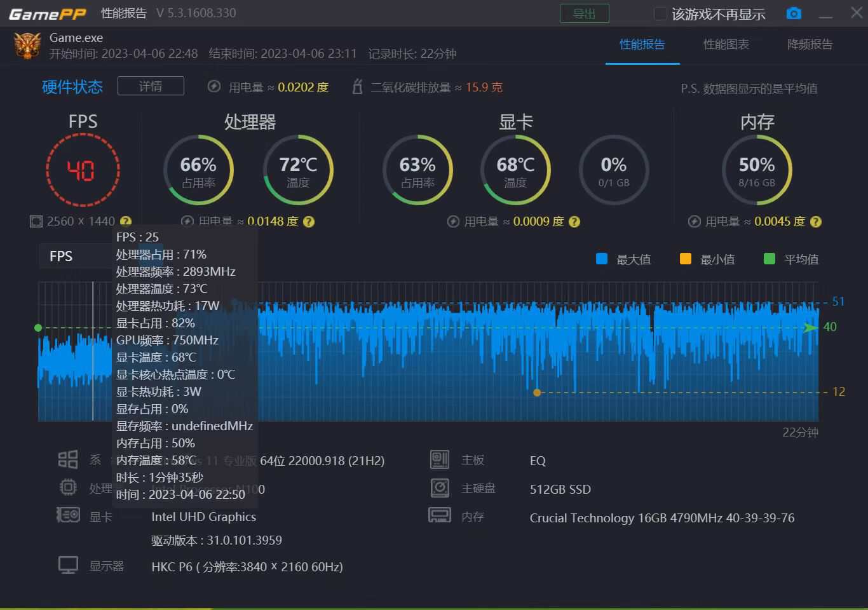868x610 pixels.
Task: Click the 22分钟 label under the chart
Action: tap(800, 433)
